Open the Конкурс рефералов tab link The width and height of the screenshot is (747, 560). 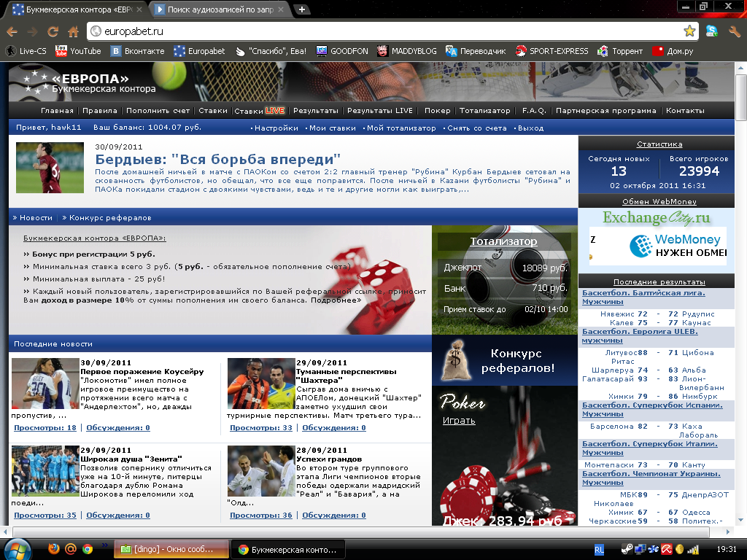click(x=110, y=217)
